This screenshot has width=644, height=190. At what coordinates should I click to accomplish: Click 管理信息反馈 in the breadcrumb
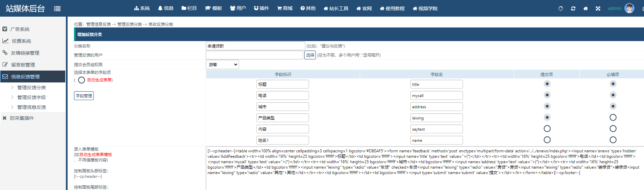click(x=99, y=24)
